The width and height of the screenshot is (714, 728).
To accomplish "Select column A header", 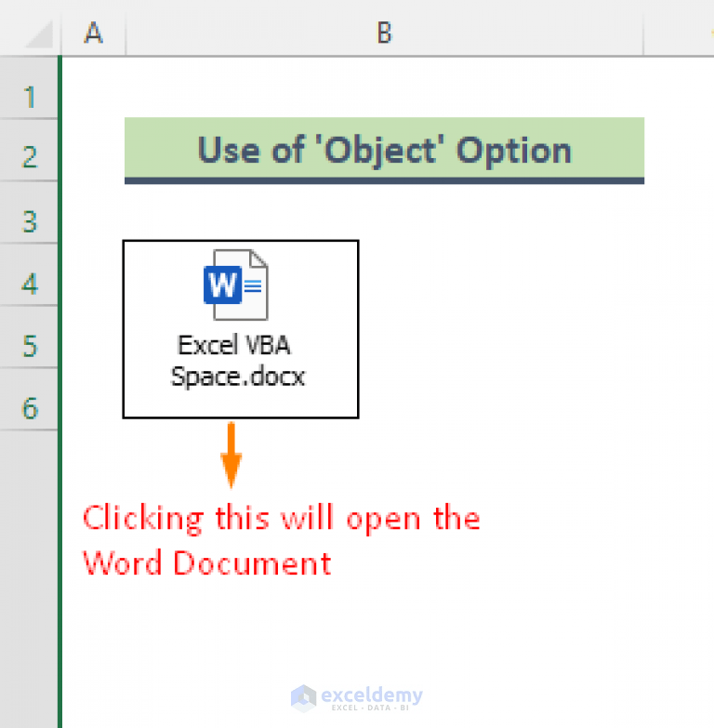I will point(93,33).
